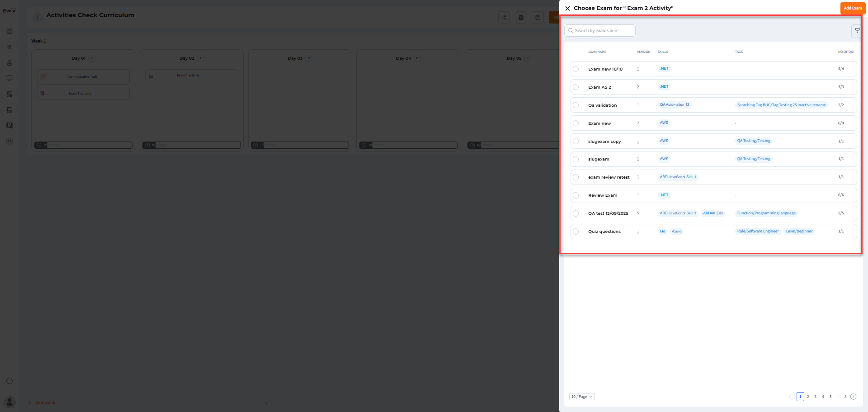Click the Evolv logo in the sidebar
This screenshot has height=412, width=868.
[9, 11]
